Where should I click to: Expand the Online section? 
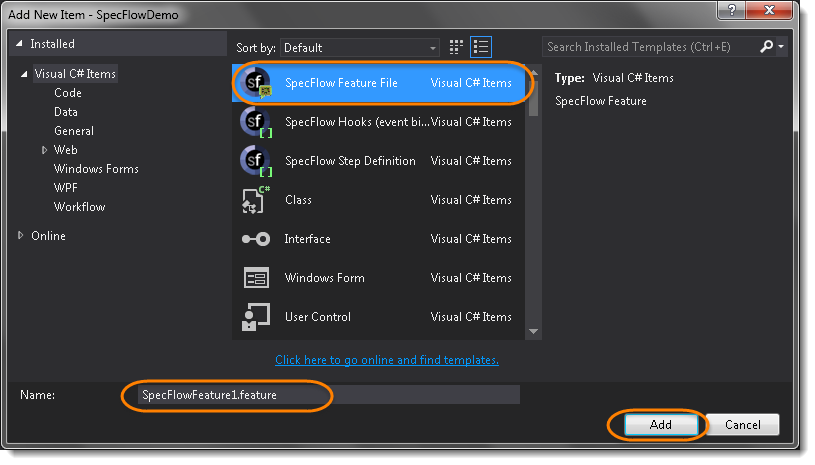click(20, 235)
